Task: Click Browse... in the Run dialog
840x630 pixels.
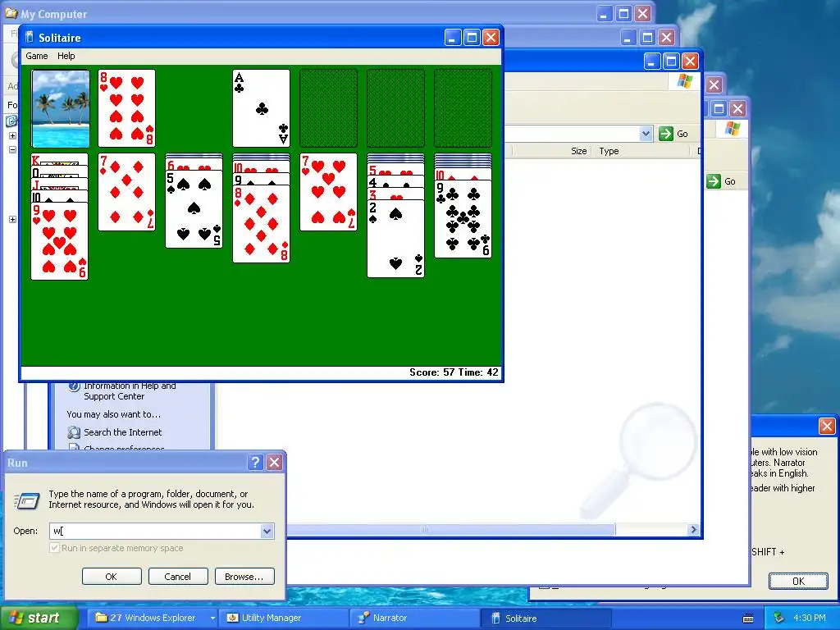Action: pyautogui.click(x=244, y=577)
